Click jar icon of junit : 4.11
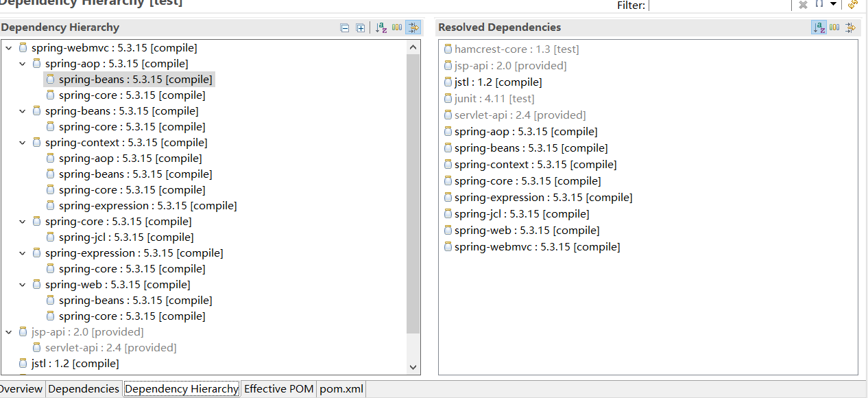The image size is (868, 398). pos(448,99)
